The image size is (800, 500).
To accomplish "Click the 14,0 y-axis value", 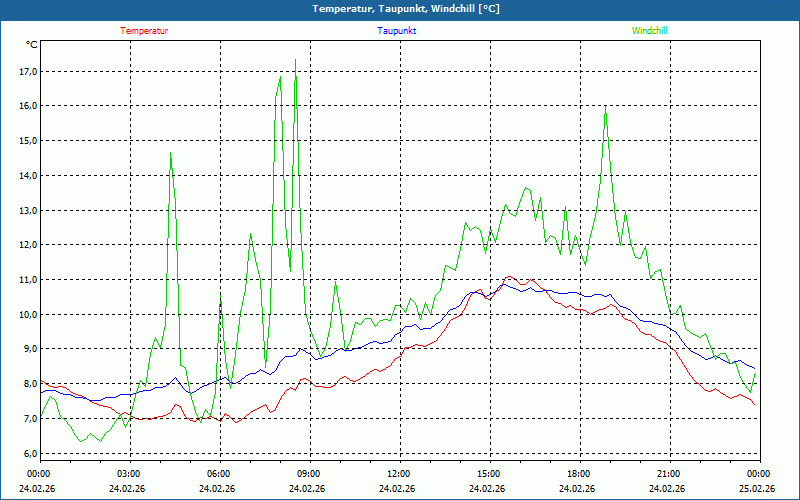I will (28, 176).
